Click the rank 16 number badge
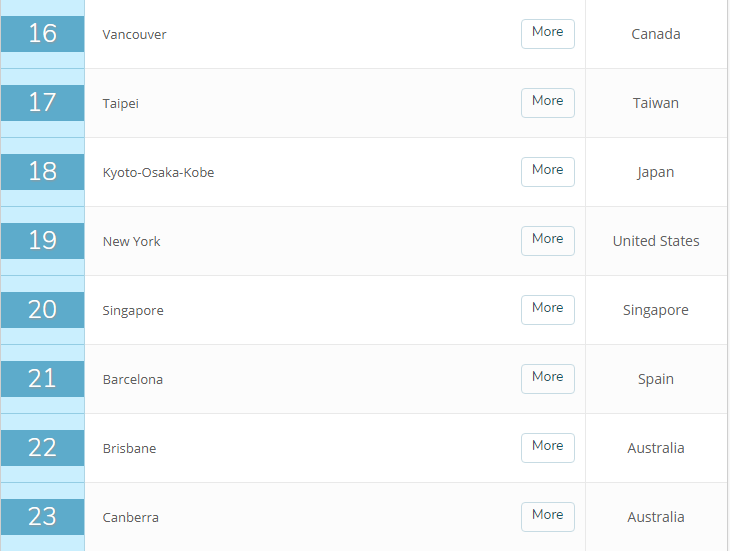Viewport: 730px width, 551px height. pyautogui.click(x=42, y=34)
